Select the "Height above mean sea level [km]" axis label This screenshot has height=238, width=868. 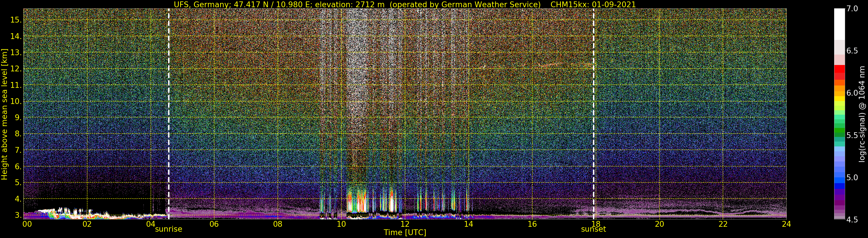point(4,114)
